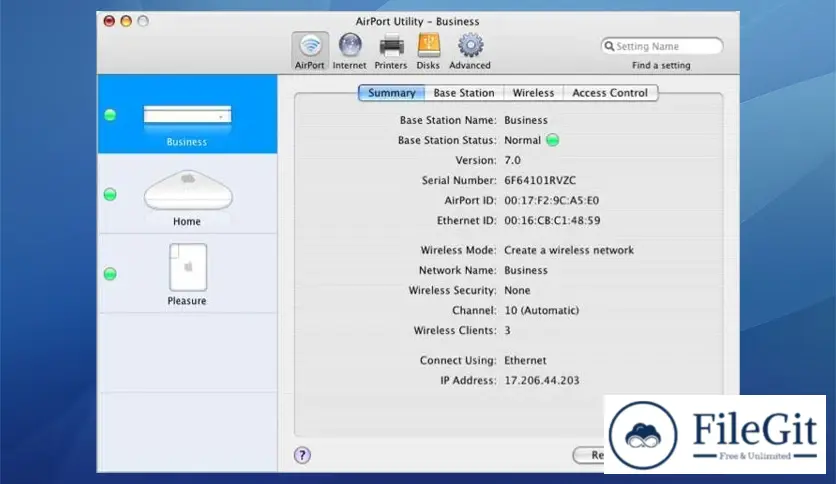Click 'Create a wireless network' value
Screen dimensions: 836x484
pos(569,250)
